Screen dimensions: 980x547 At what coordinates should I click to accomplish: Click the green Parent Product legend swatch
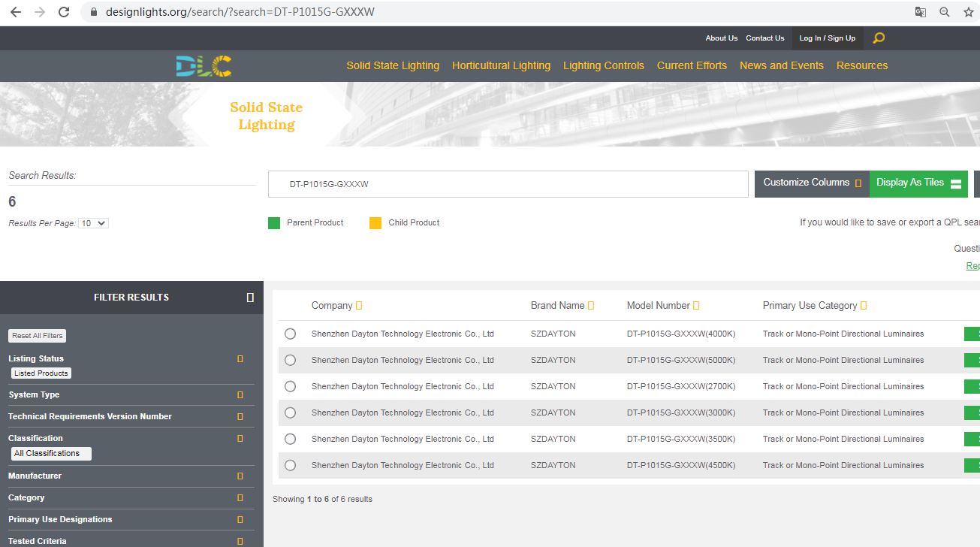(274, 223)
